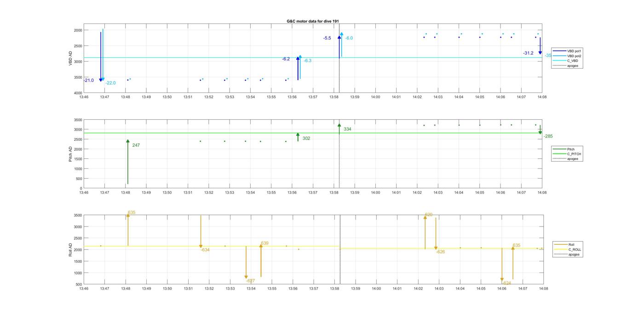Click the green upward pitch arrow labeled 247
The width and height of the screenshot is (644, 319).
tap(128, 162)
